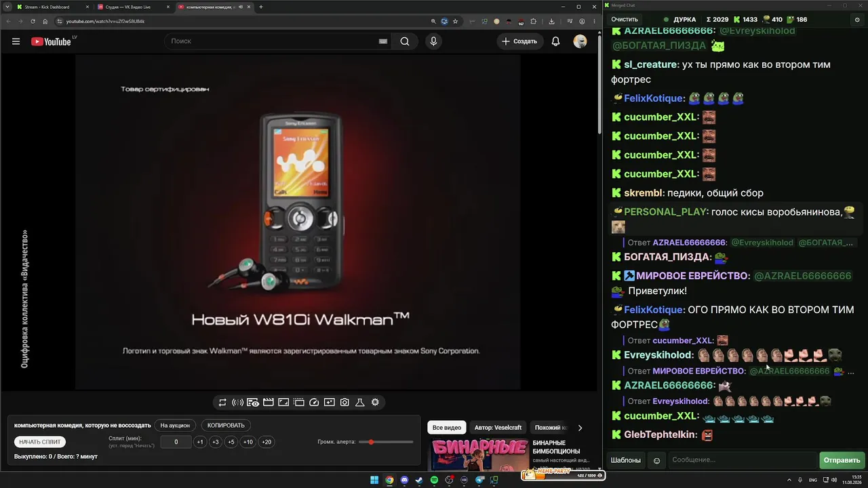Take a screenshot with the camera icon

click(x=344, y=403)
